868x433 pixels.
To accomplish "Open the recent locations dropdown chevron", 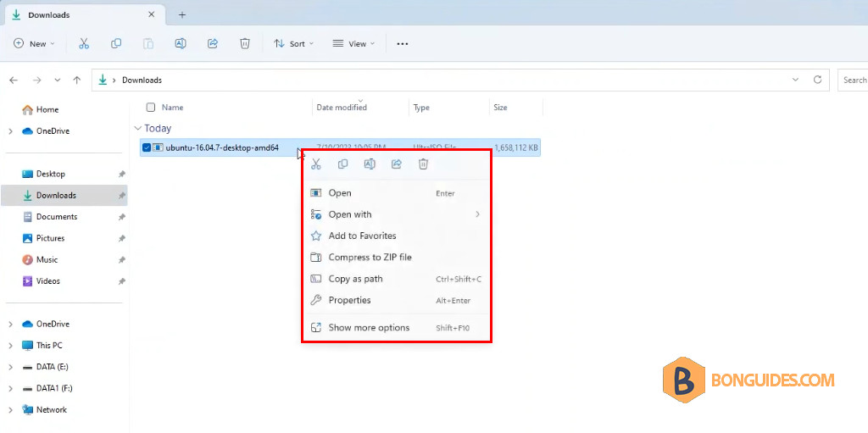I will coord(57,80).
